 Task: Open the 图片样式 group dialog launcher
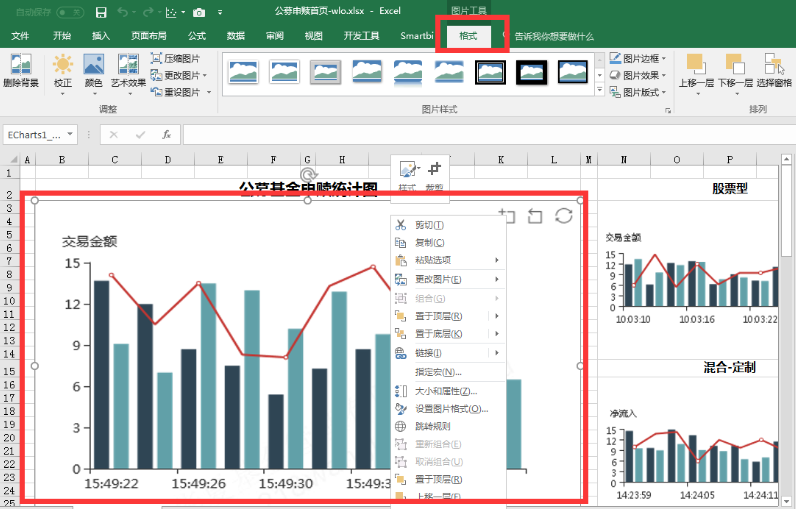[668, 110]
